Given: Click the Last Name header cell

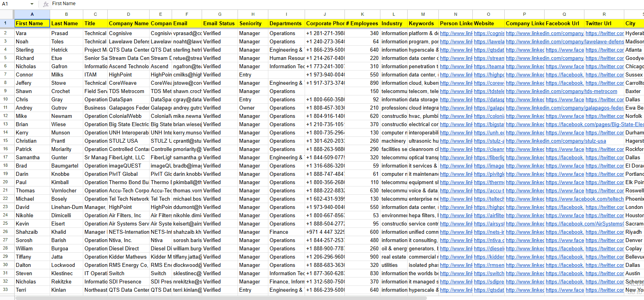Looking at the screenshot, I should [66, 24].
